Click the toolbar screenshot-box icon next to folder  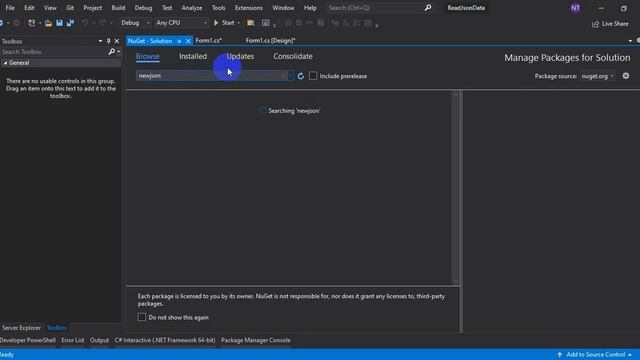pyautogui.click(x=266, y=23)
